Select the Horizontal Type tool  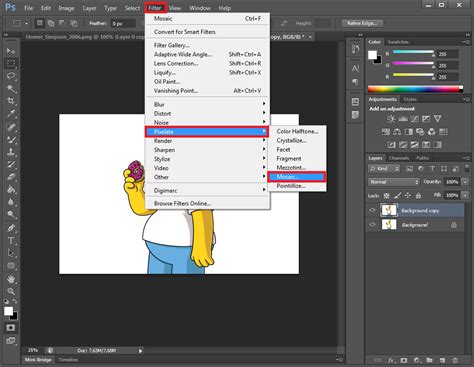pyautogui.click(x=11, y=240)
